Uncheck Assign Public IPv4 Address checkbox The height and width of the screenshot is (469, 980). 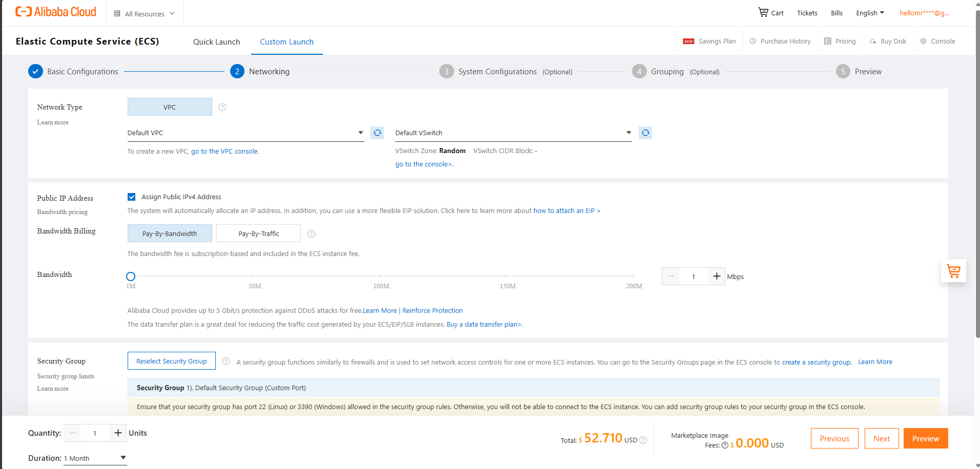132,197
